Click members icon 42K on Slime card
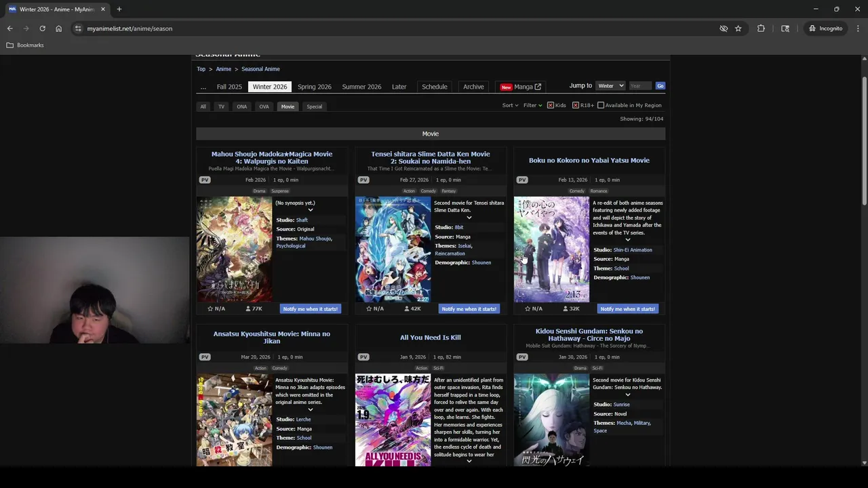Image resolution: width=868 pixels, height=488 pixels. [406, 308]
